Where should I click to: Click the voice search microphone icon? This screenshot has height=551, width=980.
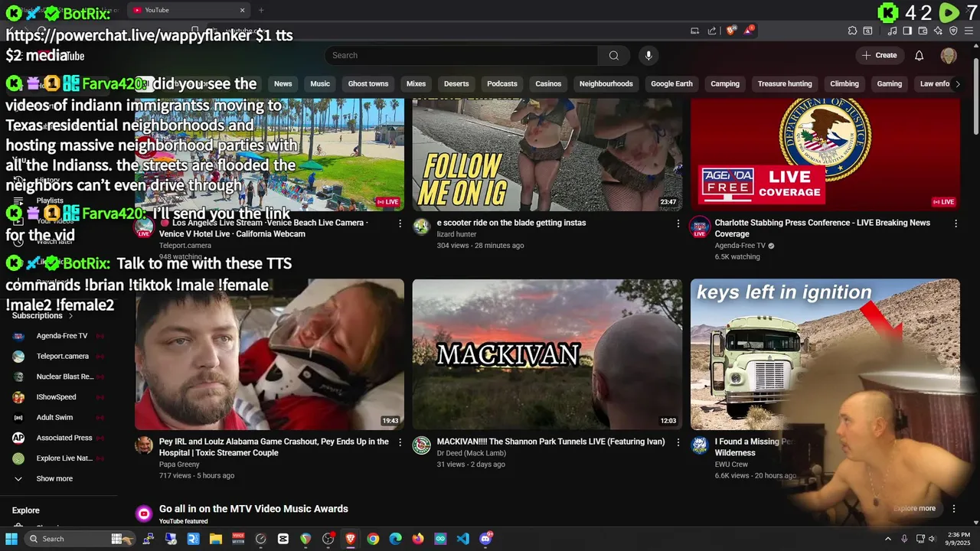(x=648, y=55)
